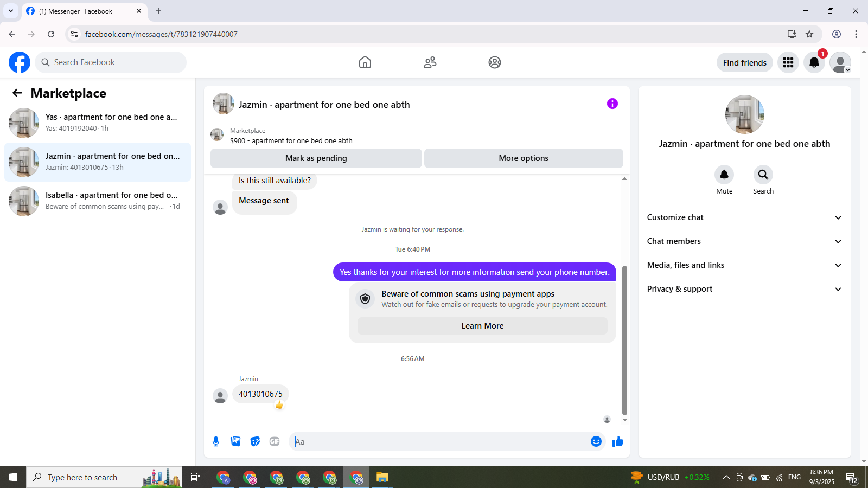Send a thumbs-up like
The width and height of the screenshot is (868, 488).
pos(618,441)
